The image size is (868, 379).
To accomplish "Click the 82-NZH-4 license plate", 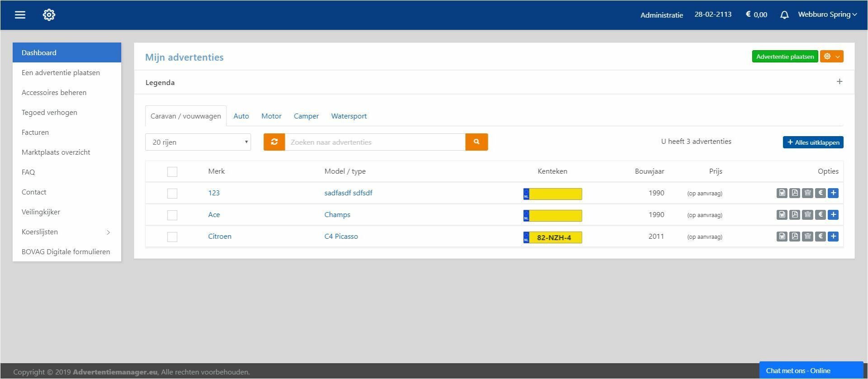I will pos(552,237).
